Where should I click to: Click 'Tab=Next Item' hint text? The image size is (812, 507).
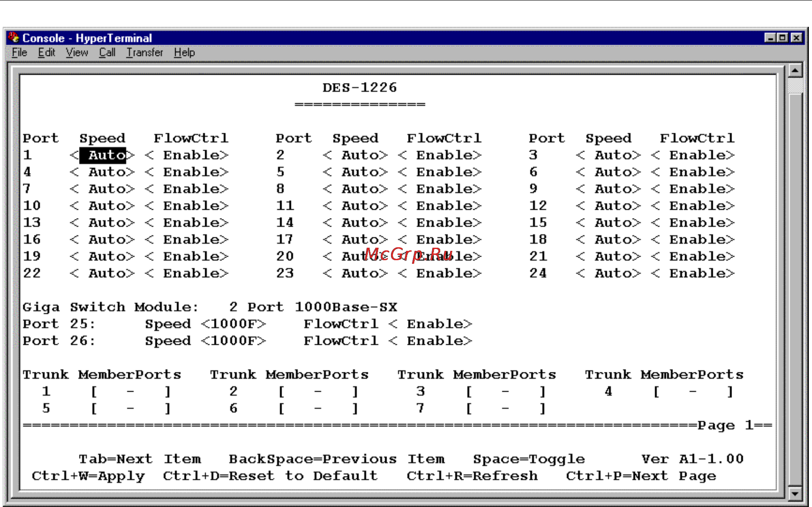(x=140, y=459)
